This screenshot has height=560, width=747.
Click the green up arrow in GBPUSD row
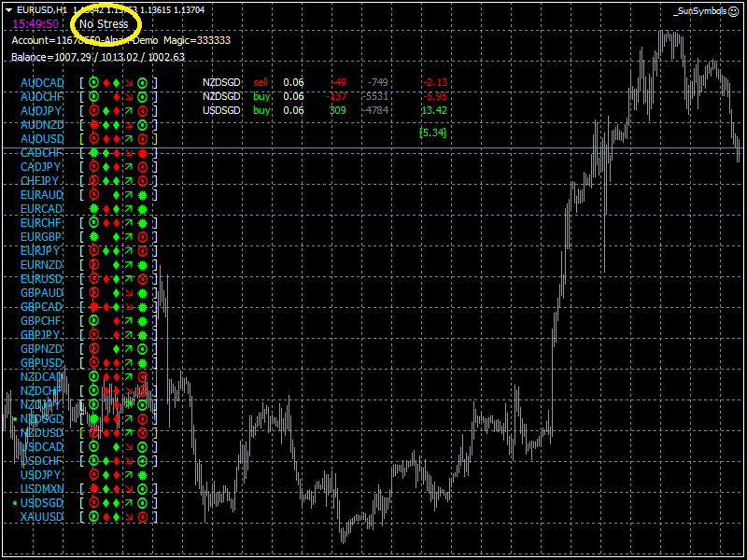(129, 362)
